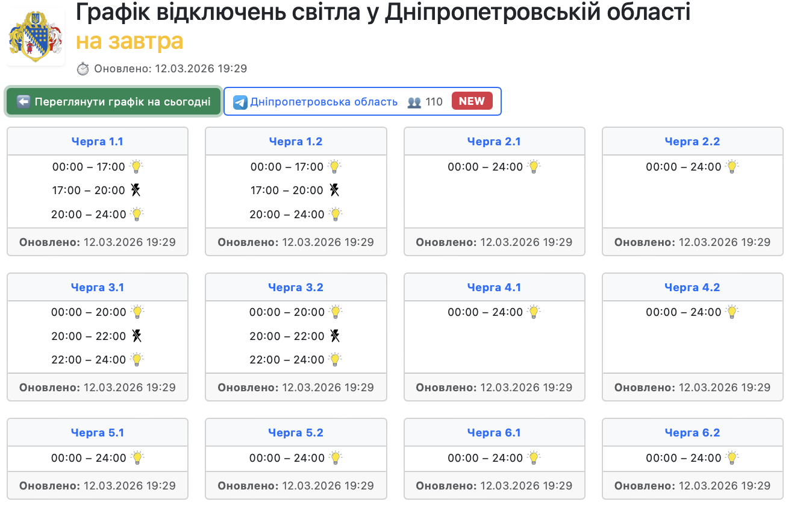Click light bulb in Черга 4.2 card

(x=732, y=312)
